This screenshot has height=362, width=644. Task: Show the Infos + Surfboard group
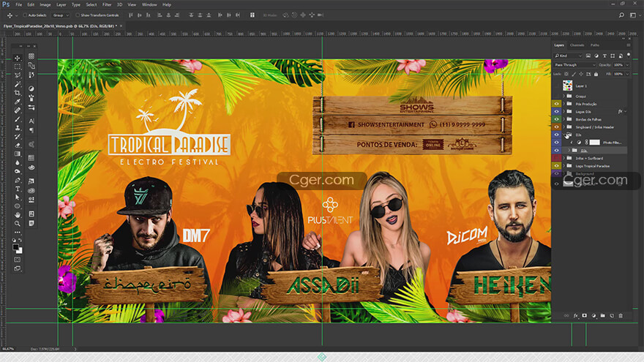pos(556,158)
